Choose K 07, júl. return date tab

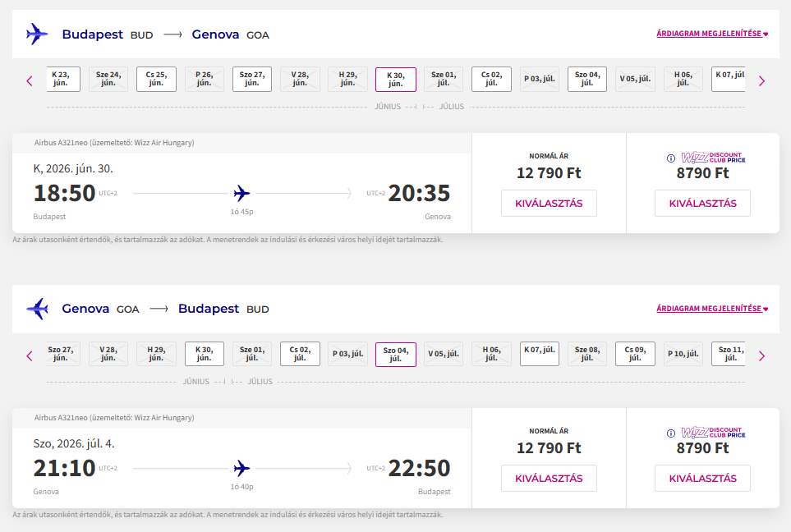tap(540, 354)
